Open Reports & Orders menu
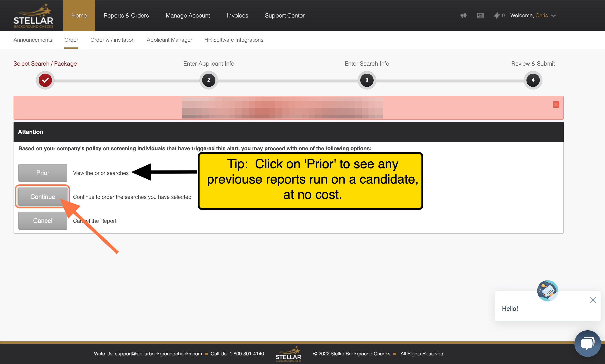 click(x=126, y=16)
